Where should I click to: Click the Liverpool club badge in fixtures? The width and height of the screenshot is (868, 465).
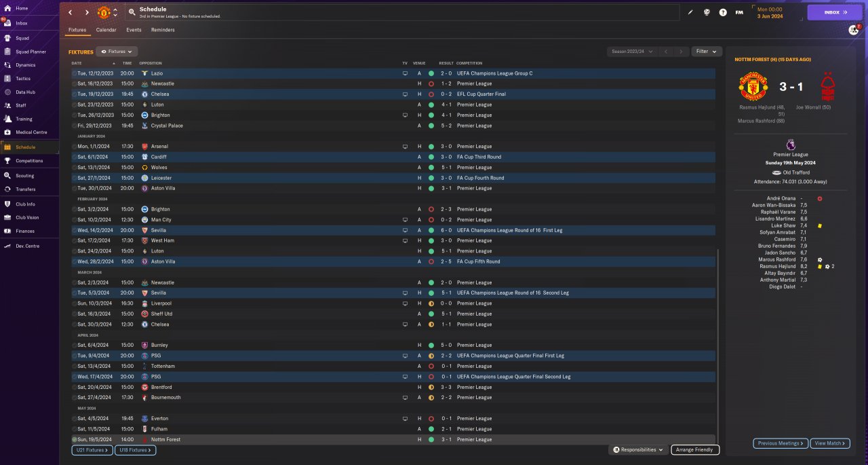pyautogui.click(x=145, y=303)
